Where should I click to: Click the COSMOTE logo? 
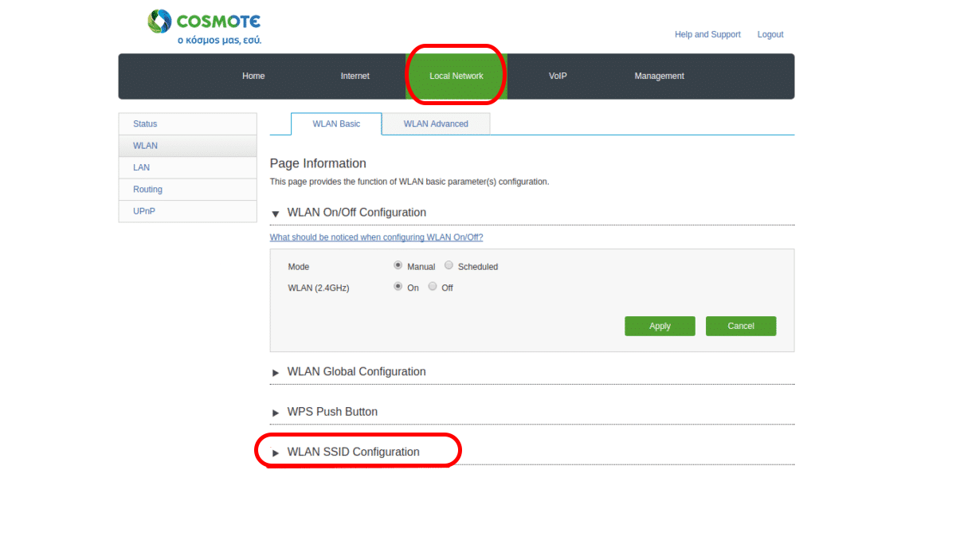(205, 27)
